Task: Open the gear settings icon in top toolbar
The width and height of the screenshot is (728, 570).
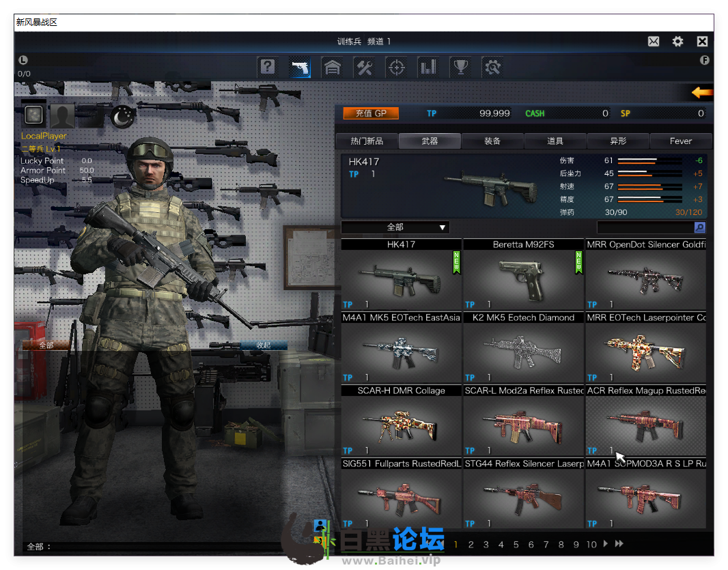Action: point(492,68)
